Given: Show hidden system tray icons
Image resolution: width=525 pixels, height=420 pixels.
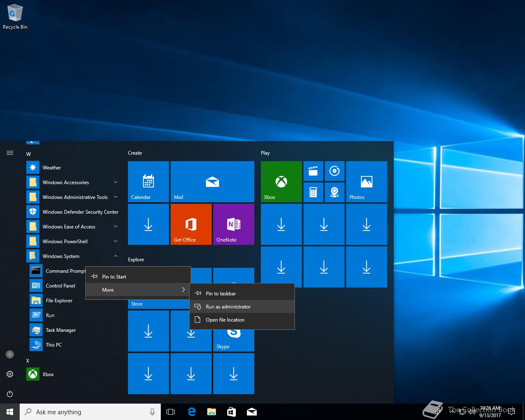Looking at the screenshot, I should click(453, 412).
